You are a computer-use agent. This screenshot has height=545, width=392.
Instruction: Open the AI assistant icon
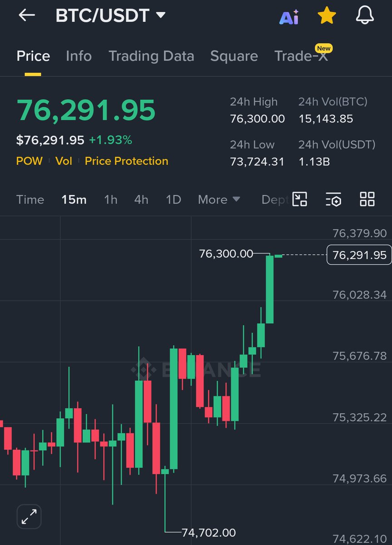289,17
